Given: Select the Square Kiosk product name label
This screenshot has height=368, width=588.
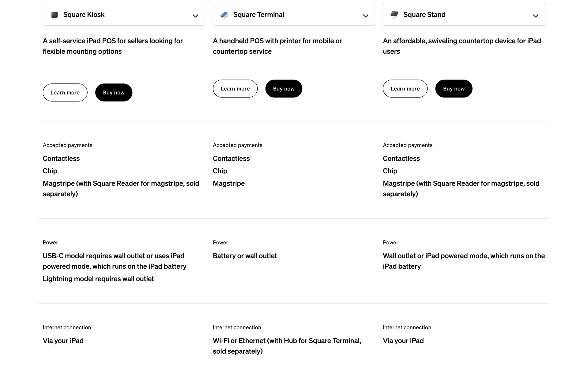Looking at the screenshot, I should [x=84, y=15].
